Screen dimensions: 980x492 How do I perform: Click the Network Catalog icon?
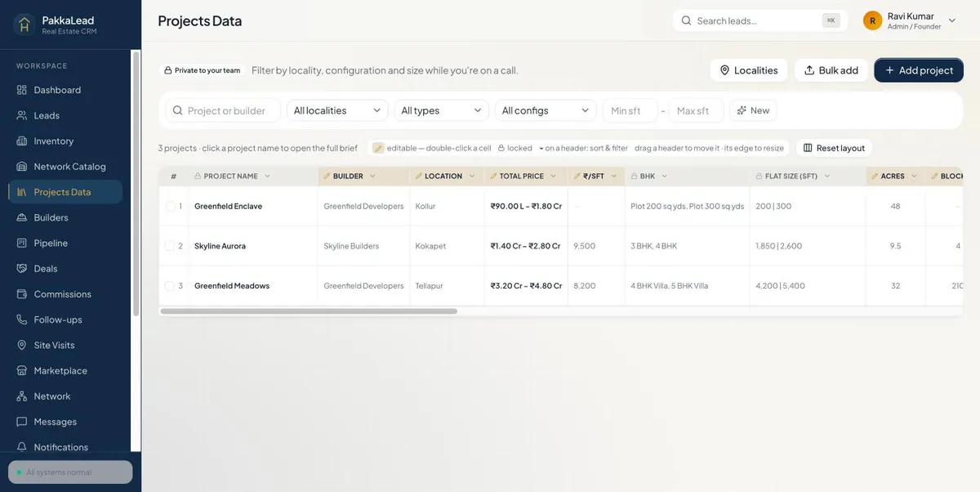22,166
